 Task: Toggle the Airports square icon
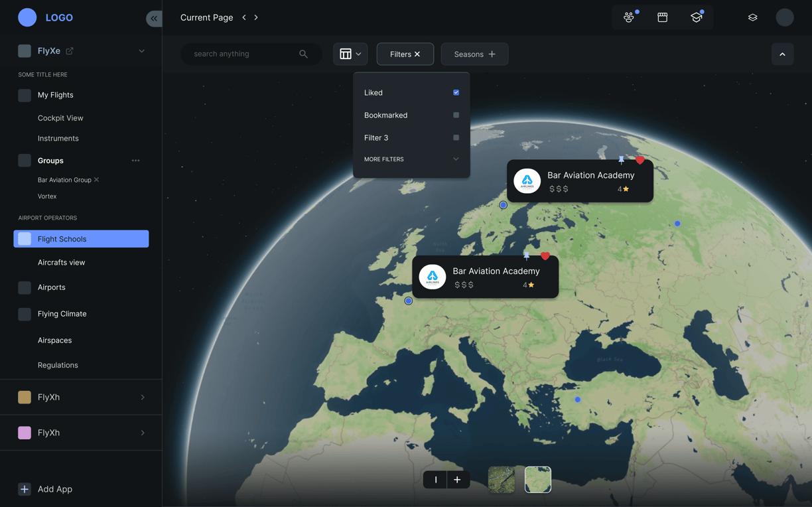click(25, 287)
